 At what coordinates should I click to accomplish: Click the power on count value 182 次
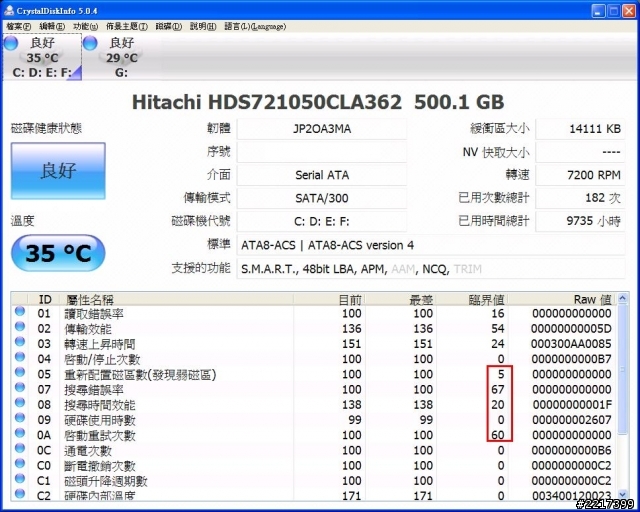pos(580,198)
